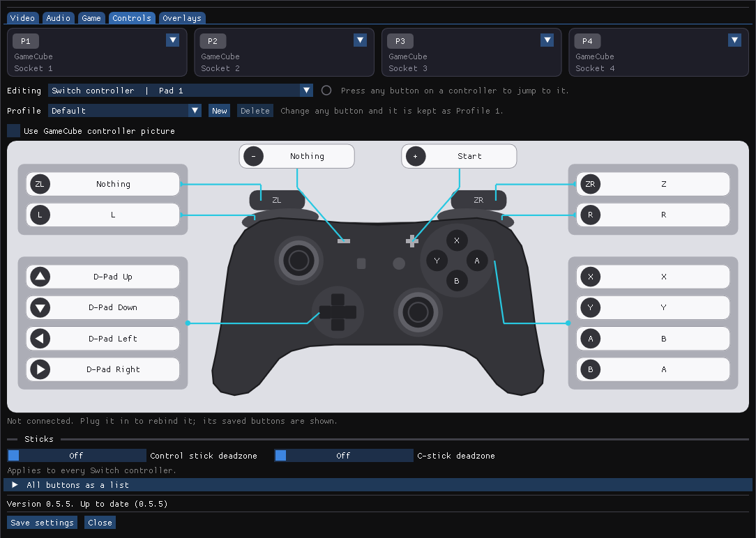Click the right analog stick on controller picture
Image resolution: width=756 pixels, height=538 pixels.
(x=418, y=312)
